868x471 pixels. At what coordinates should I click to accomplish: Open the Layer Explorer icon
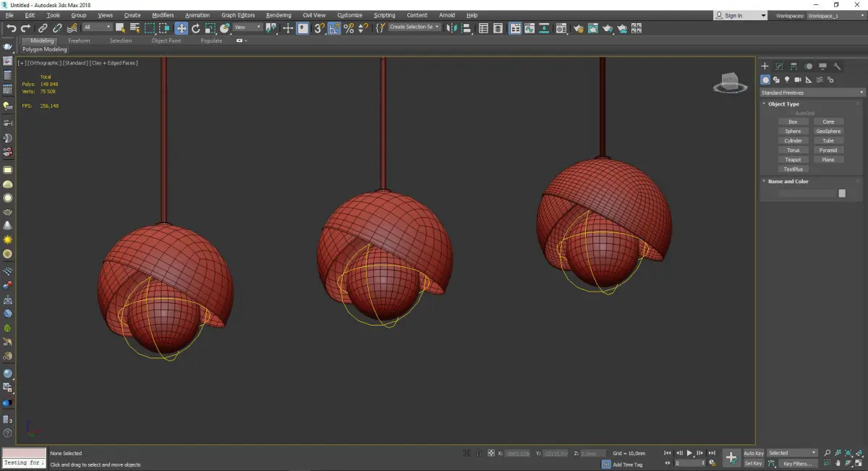click(498, 28)
